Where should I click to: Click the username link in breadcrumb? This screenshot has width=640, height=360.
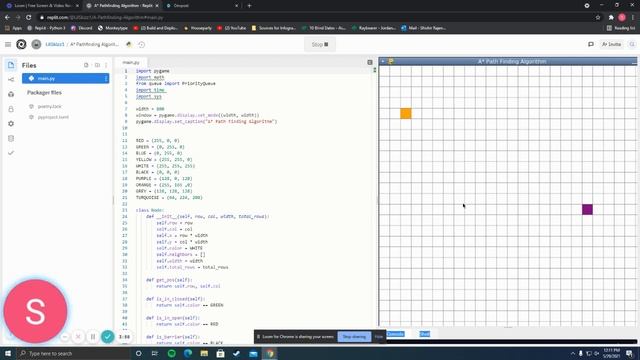(55, 44)
